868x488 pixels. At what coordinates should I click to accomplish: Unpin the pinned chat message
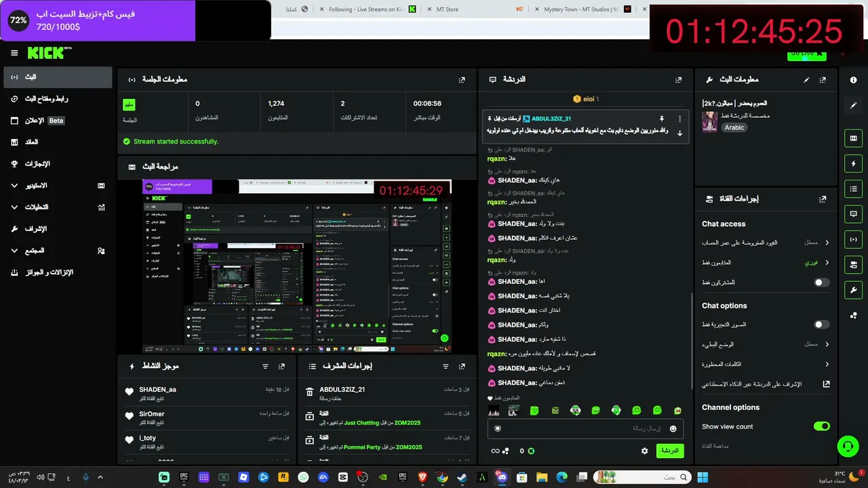662,119
